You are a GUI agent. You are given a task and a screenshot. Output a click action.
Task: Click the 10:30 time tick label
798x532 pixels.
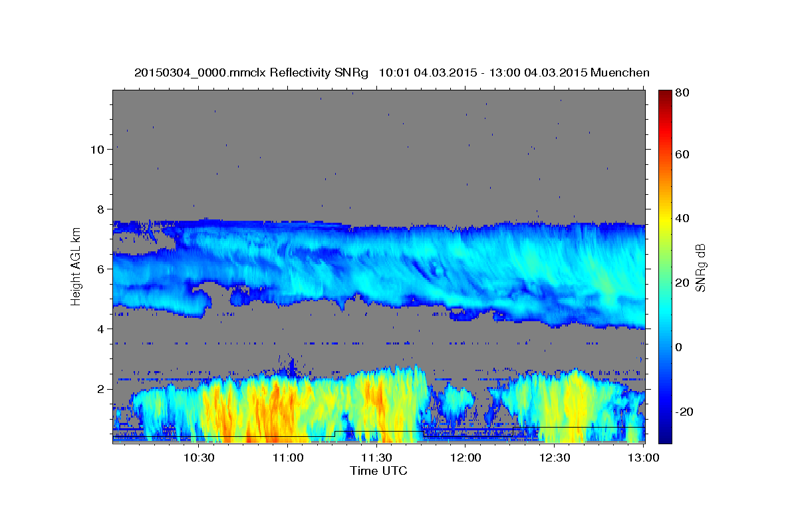point(198,458)
